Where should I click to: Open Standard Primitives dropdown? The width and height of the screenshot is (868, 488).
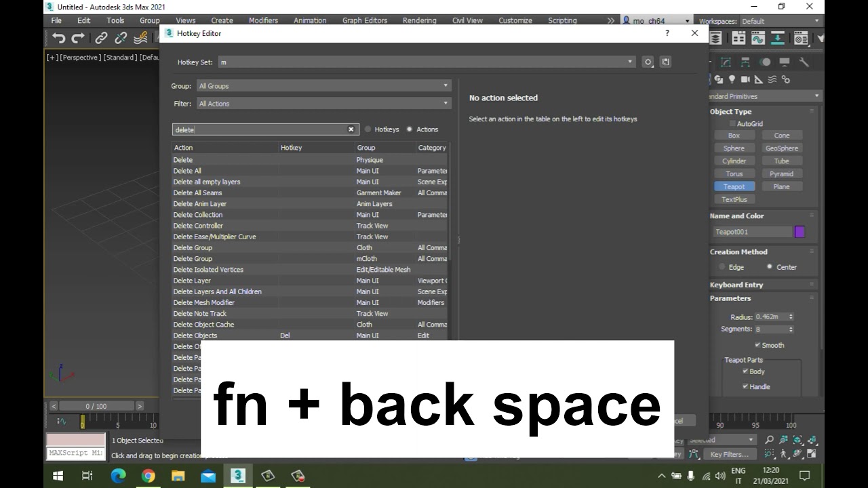(x=765, y=96)
